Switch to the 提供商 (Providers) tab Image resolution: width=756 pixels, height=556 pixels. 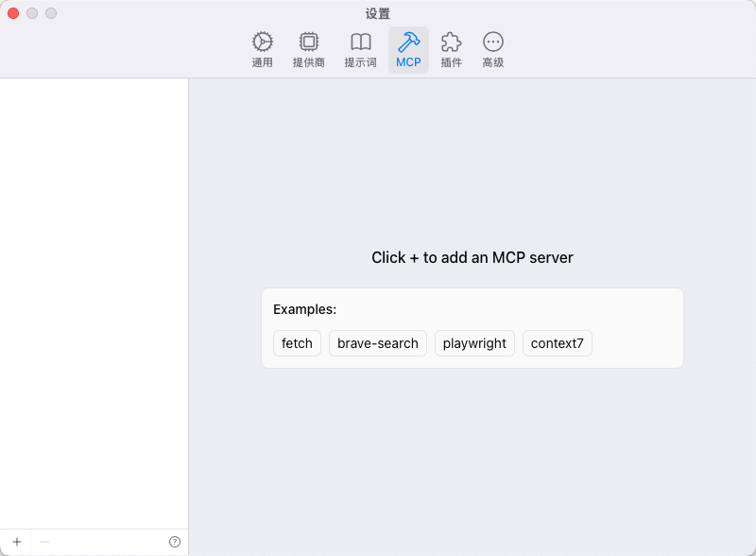click(x=308, y=49)
